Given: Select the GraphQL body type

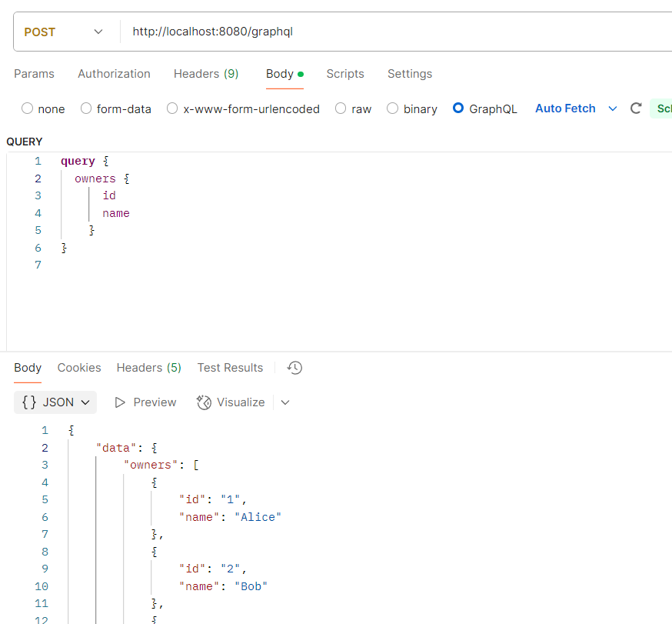Looking at the screenshot, I should [x=458, y=108].
